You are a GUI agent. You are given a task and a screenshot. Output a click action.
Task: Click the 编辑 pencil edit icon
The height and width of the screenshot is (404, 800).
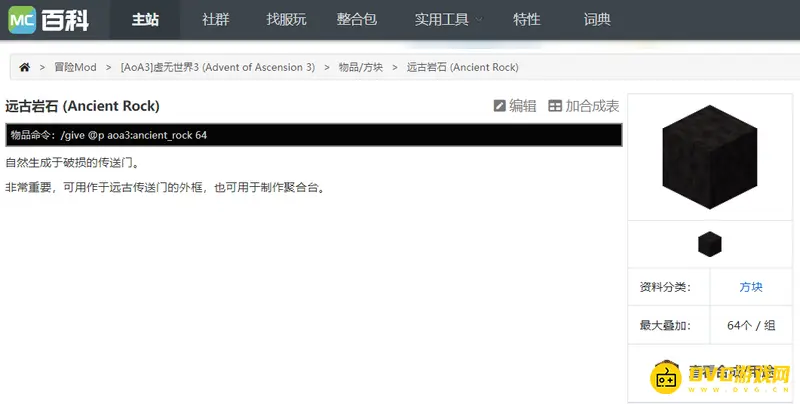500,106
